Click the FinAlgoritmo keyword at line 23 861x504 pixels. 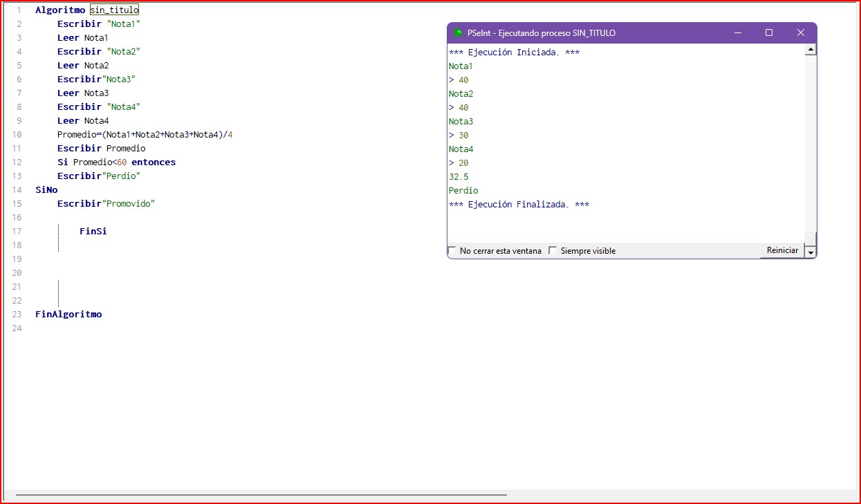click(x=68, y=315)
